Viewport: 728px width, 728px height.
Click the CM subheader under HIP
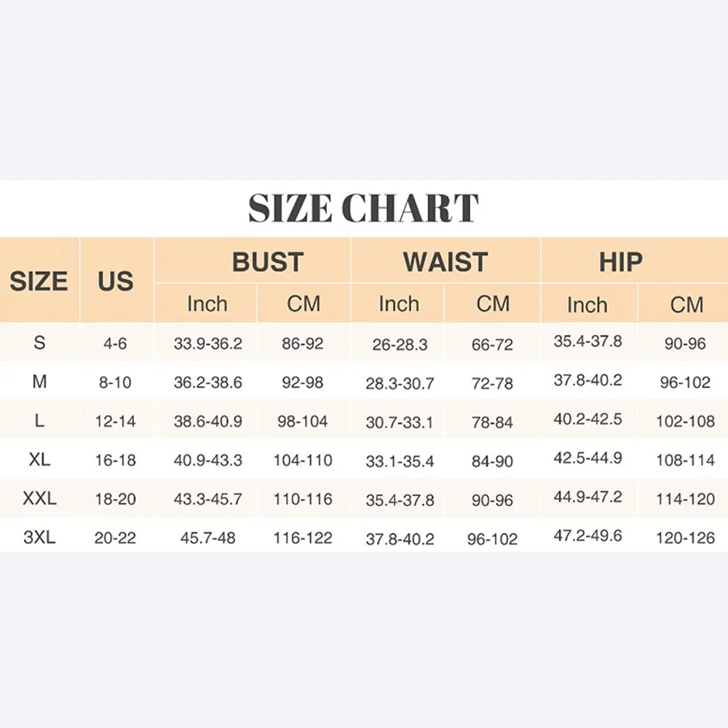(x=687, y=304)
